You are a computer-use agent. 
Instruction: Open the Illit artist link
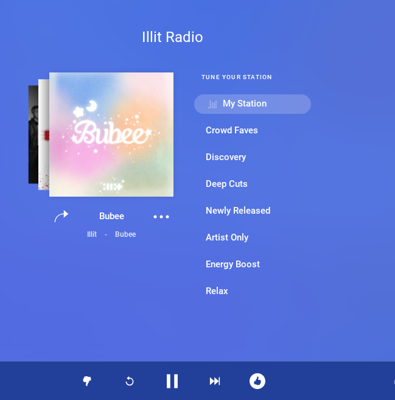tap(92, 234)
